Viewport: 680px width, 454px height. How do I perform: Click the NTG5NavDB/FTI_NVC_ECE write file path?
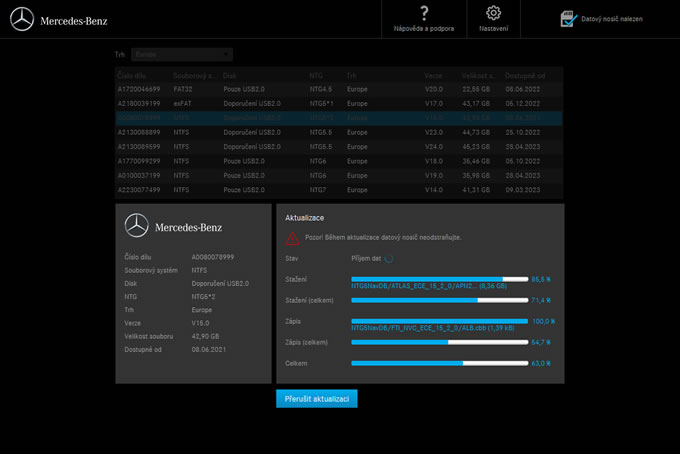pyautogui.click(x=432, y=328)
